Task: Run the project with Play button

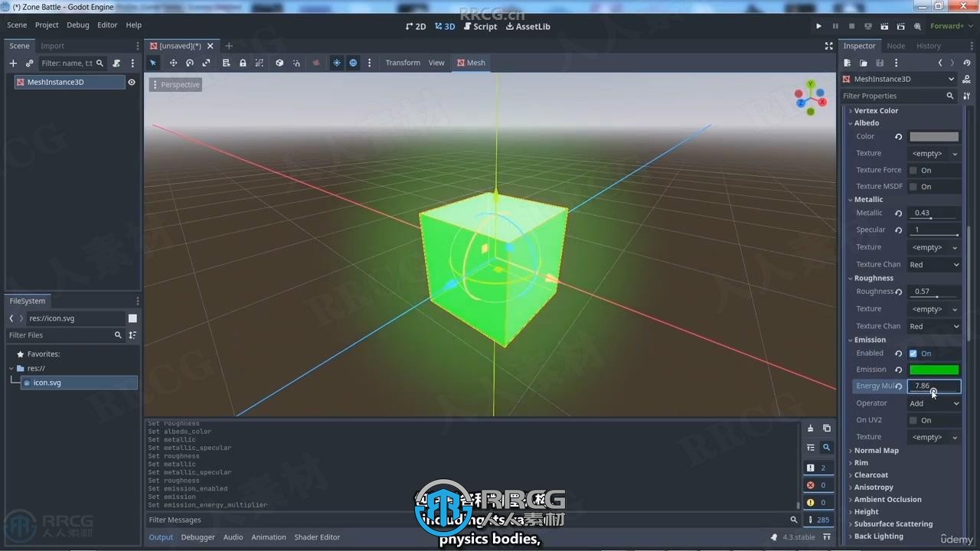Action: click(818, 26)
